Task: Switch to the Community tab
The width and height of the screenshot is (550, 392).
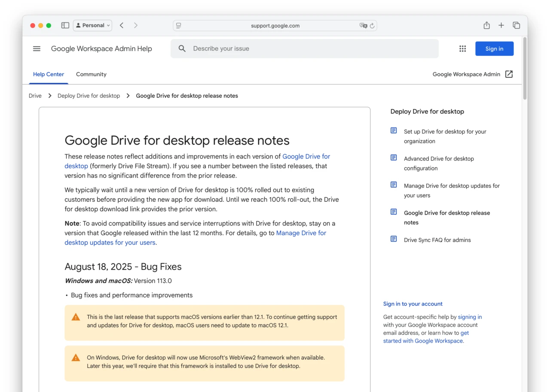Action: pyautogui.click(x=91, y=74)
